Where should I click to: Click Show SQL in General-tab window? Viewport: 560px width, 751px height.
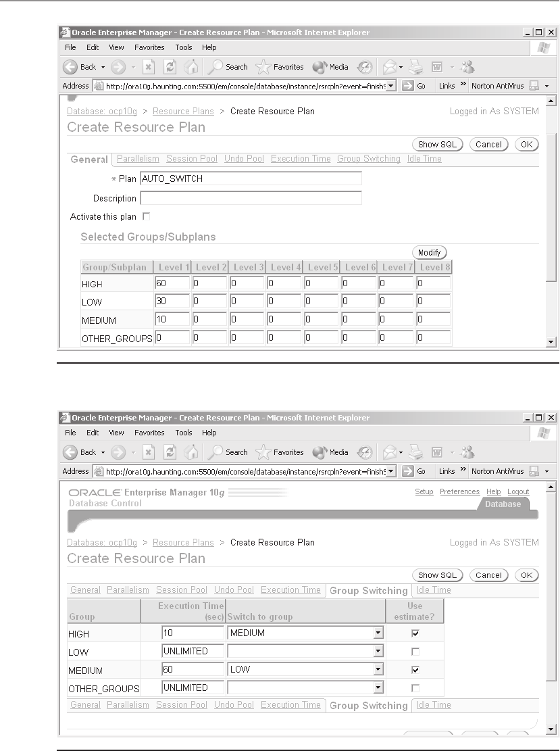click(x=438, y=144)
